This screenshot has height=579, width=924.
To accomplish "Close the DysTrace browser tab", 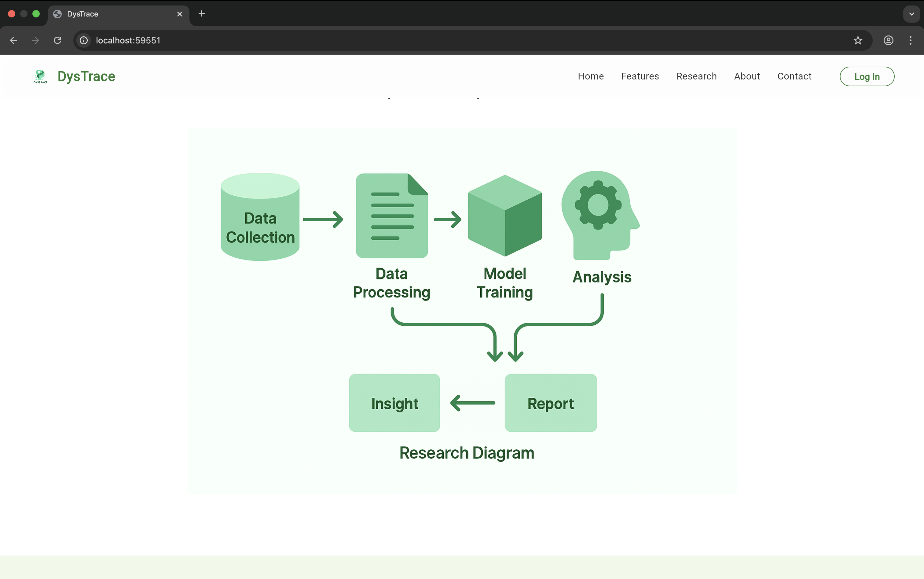I will (180, 14).
